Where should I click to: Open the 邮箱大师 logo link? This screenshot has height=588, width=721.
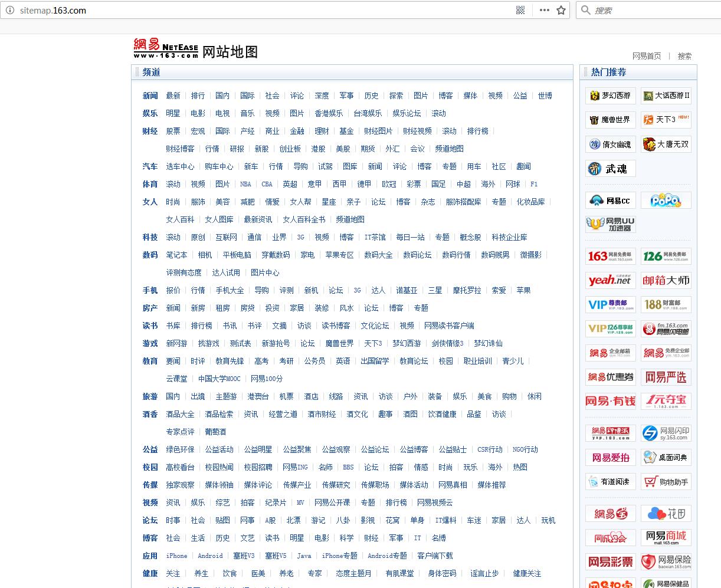(x=666, y=281)
